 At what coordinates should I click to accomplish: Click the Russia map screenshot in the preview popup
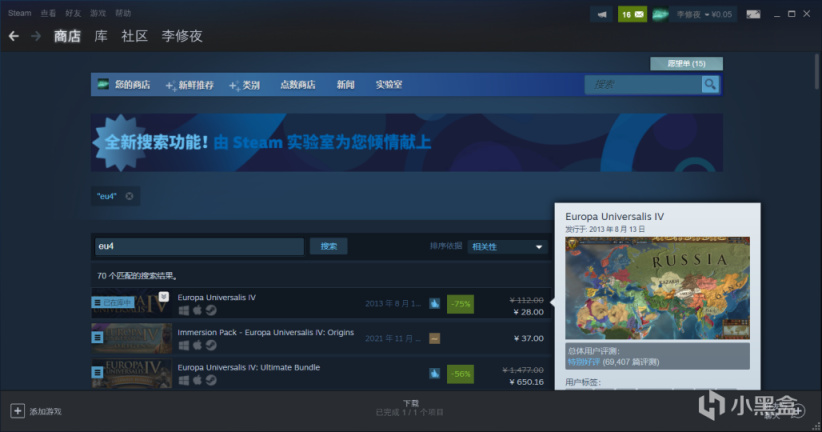(657, 288)
